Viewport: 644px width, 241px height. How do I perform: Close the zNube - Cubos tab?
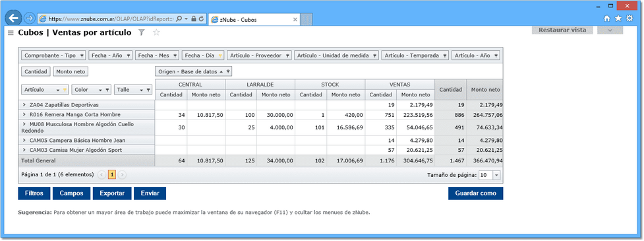(295, 19)
